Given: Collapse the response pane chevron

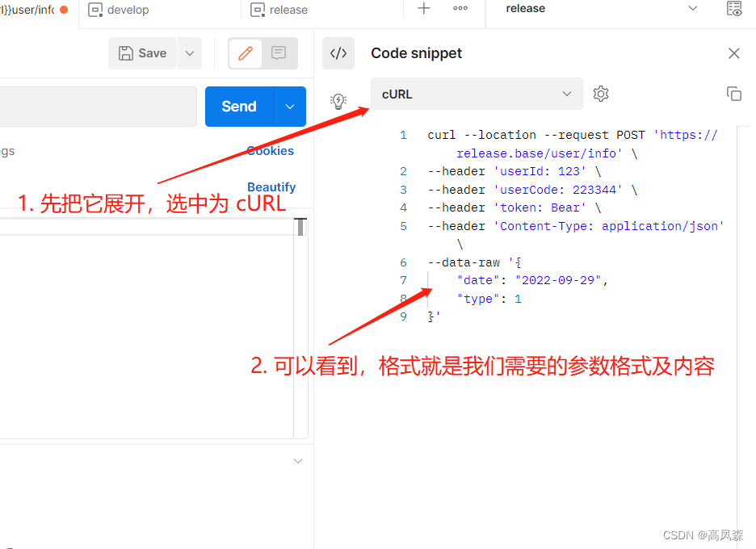Looking at the screenshot, I should point(298,461).
